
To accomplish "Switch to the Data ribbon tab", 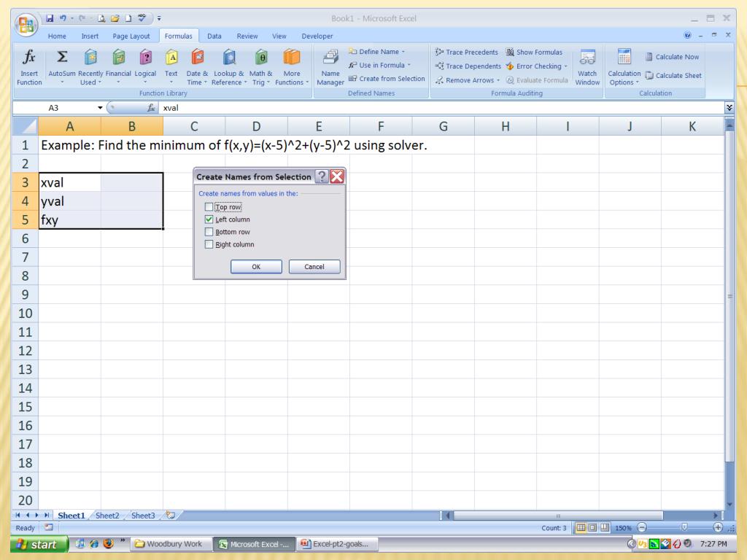I will click(x=214, y=36).
